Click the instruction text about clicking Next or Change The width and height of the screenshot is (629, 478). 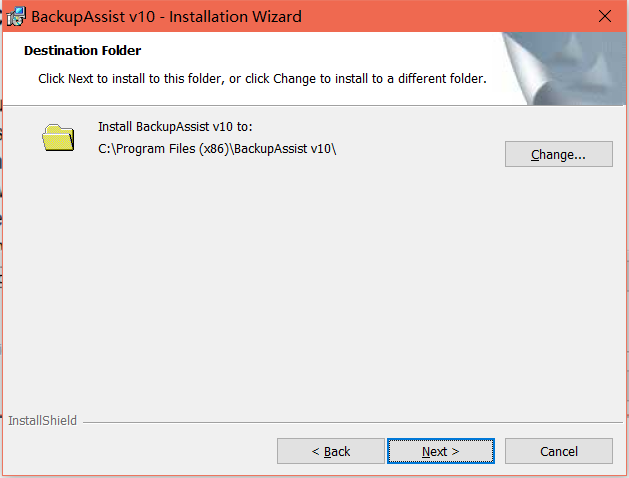coord(262,79)
